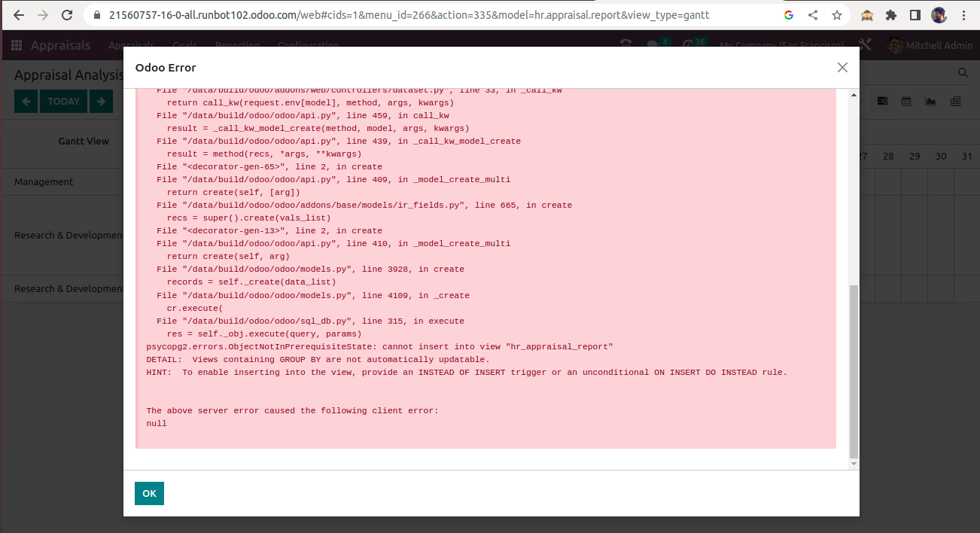Go forward in browser history
980x533 pixels.
coord(43,15)
